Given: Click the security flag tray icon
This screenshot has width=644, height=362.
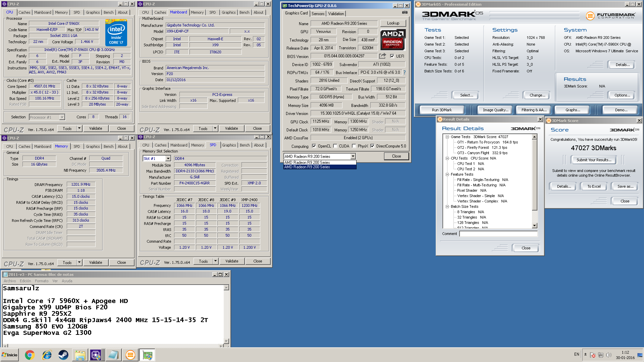Looking at the screenshot, I should pos(593,355).
